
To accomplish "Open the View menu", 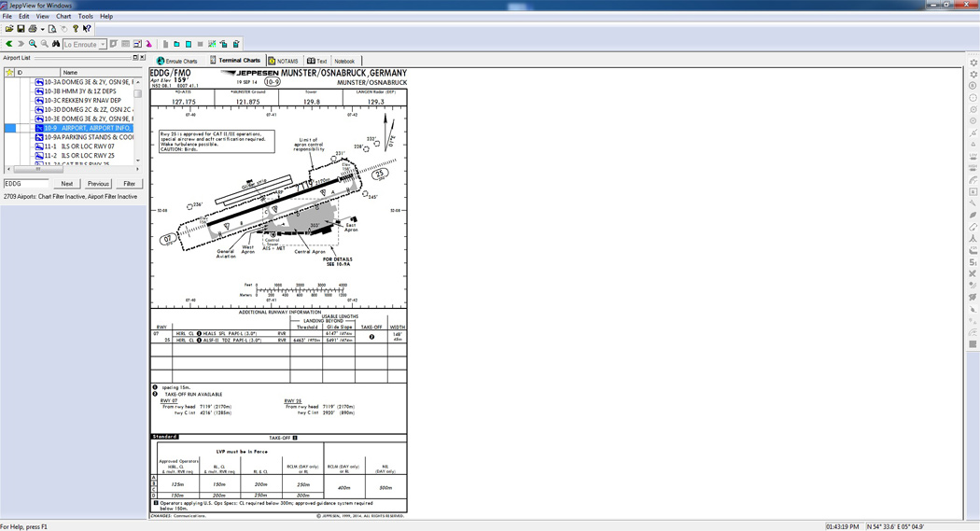I will (x=43, y=16).
